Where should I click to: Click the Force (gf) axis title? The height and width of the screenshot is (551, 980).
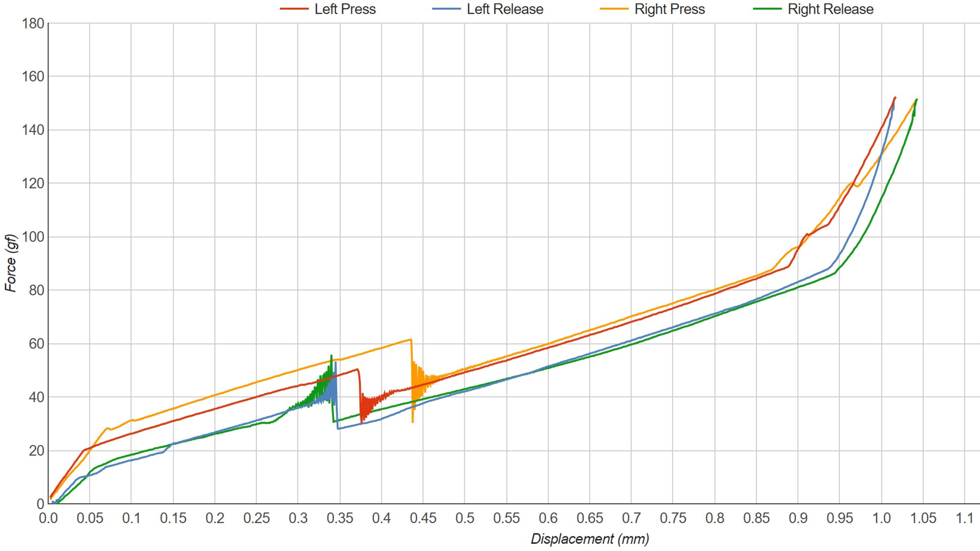(11, 263)
